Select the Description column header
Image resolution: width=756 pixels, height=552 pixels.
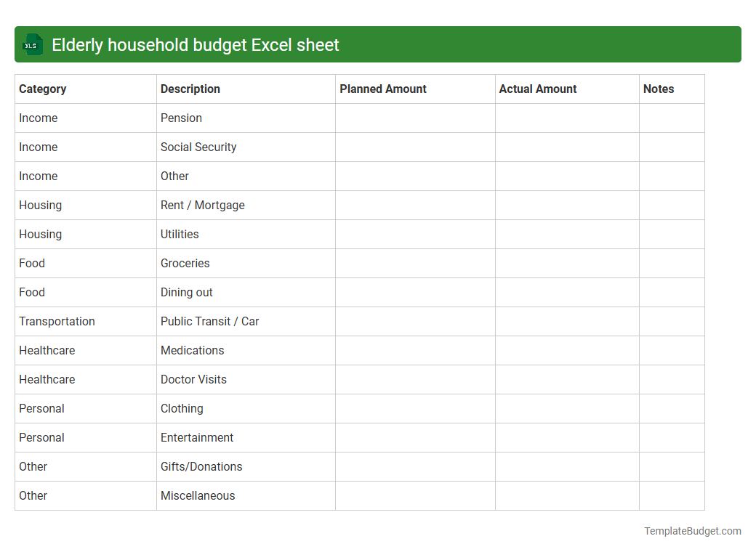point(190,89)
